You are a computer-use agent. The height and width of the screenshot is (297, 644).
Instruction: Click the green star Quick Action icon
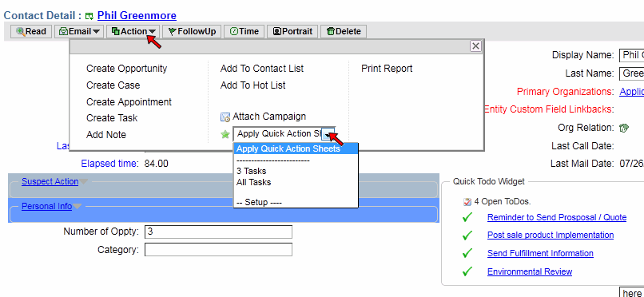[x=225, y=134]
